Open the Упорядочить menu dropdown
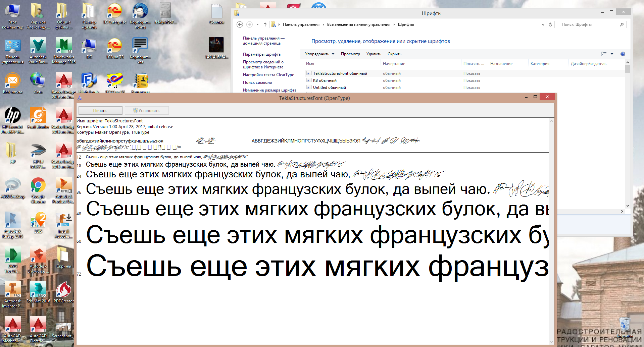 pos(319,54)
